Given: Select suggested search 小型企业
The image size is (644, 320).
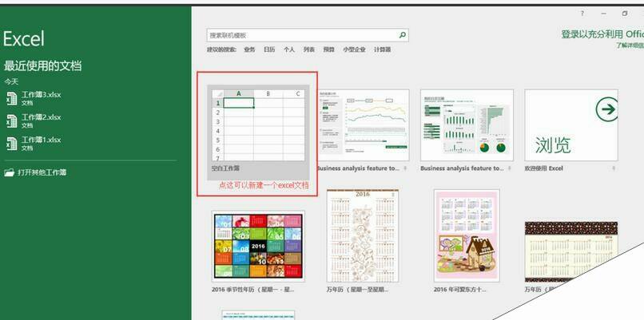Looking at the screenshot, I should pos(354,49).
